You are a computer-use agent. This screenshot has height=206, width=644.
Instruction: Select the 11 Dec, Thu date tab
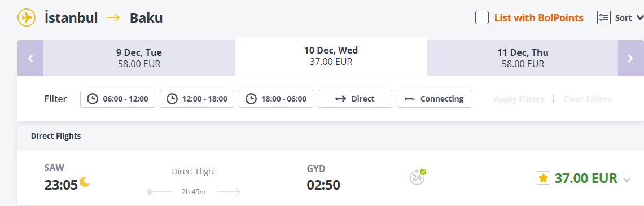(523, 58)
